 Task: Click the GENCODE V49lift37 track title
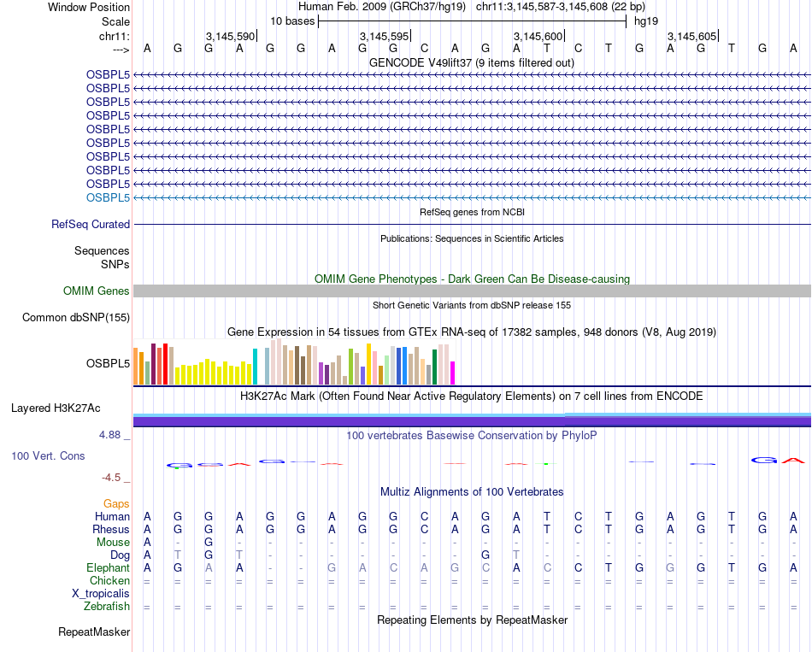tap(471, 62)
